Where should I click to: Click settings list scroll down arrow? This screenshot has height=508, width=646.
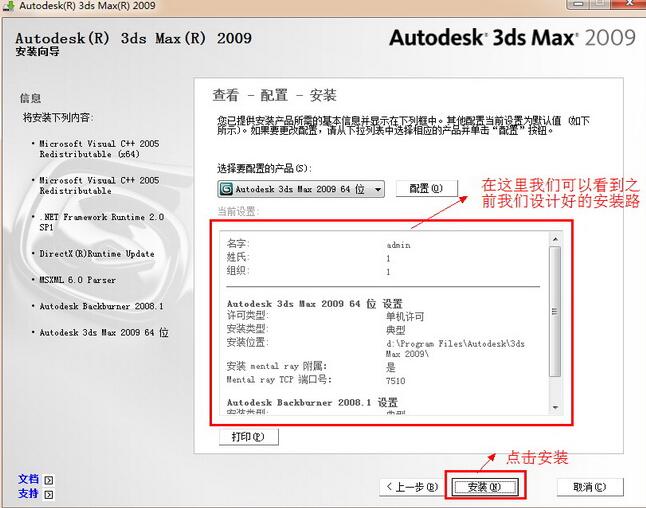pos(555,407)
